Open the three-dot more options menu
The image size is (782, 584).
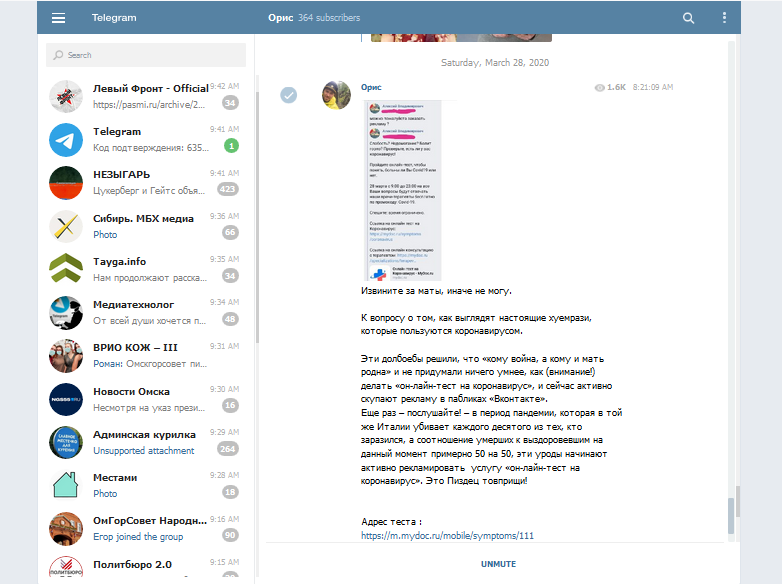click(x=725, y=18)
